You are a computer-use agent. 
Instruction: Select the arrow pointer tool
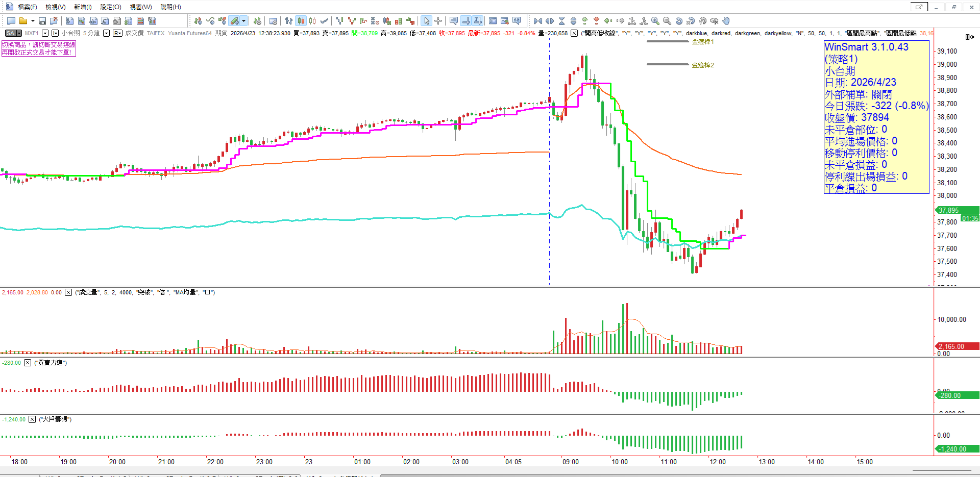coord(426,21)
